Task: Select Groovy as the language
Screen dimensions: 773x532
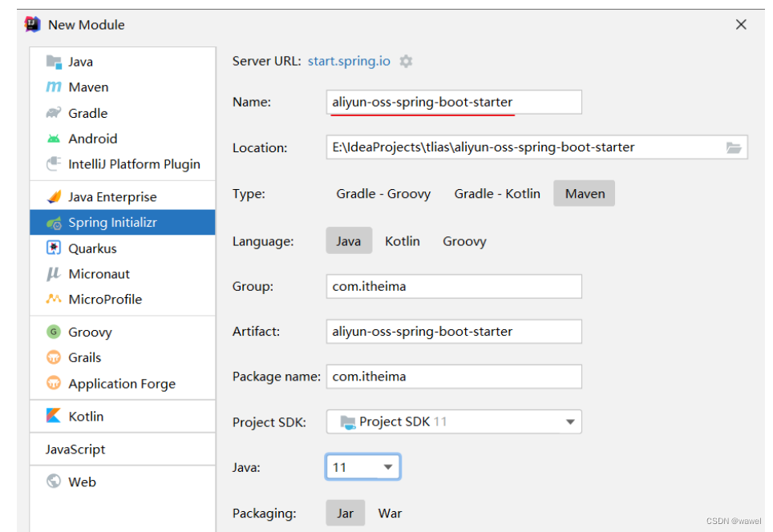Action: pyautogui.click(x=464, y=241)
